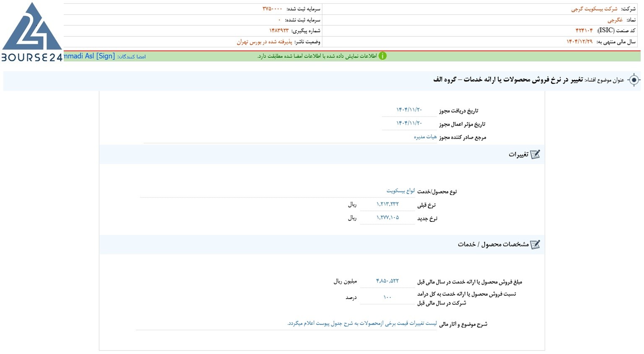Click the درصد unit label

click(351, 297)
